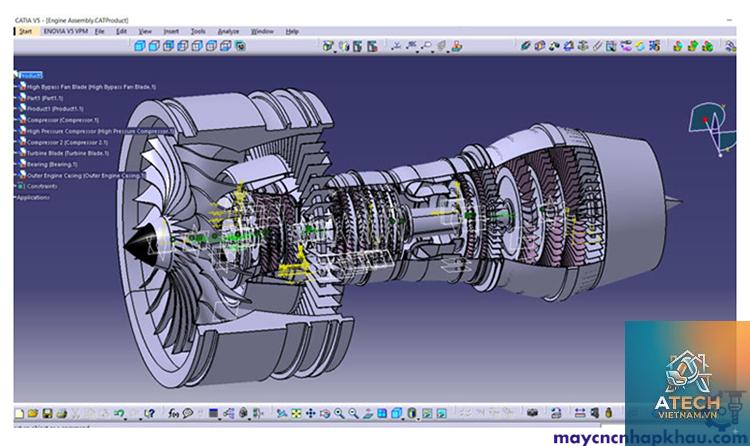
Task: Activate the Rotate view tool
Action: pyautogui.click(x=325, y=413)
